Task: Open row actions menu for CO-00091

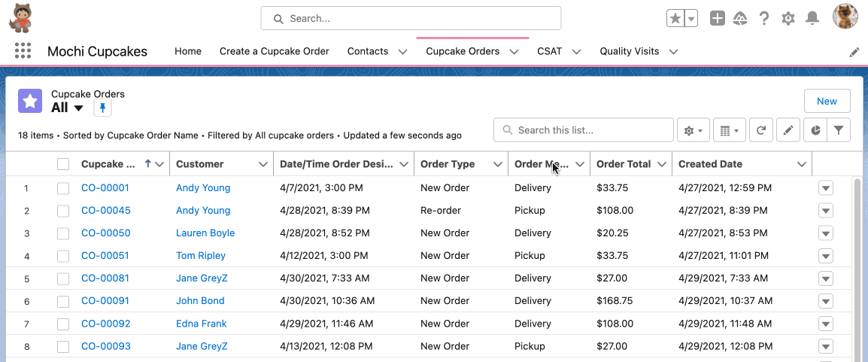Action: 826,301
